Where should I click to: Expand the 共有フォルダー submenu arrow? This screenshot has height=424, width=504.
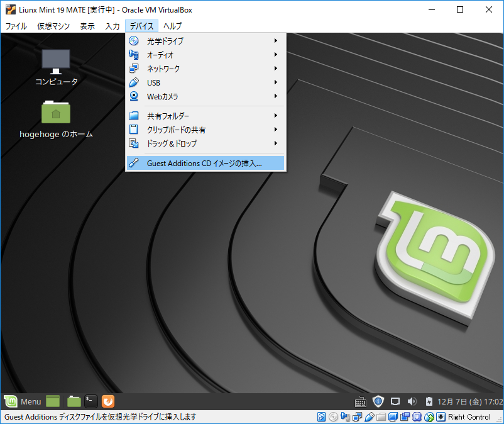[x=276, y=116]
